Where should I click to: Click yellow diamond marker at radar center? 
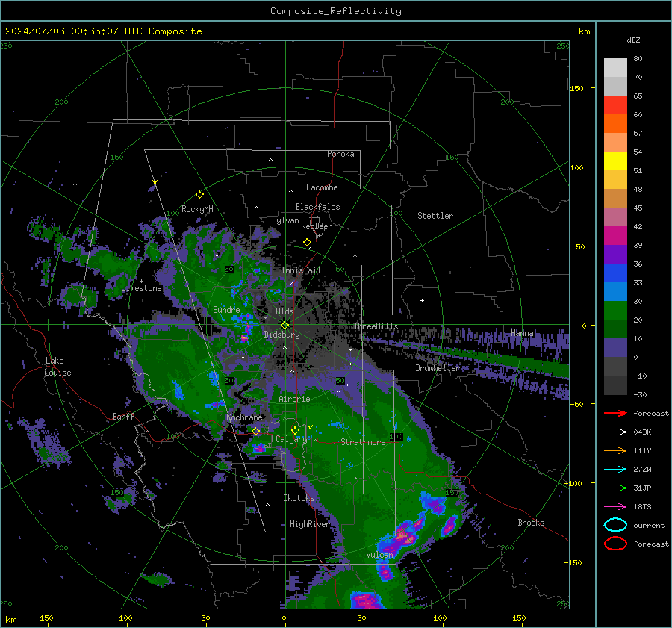coord(284,325)
